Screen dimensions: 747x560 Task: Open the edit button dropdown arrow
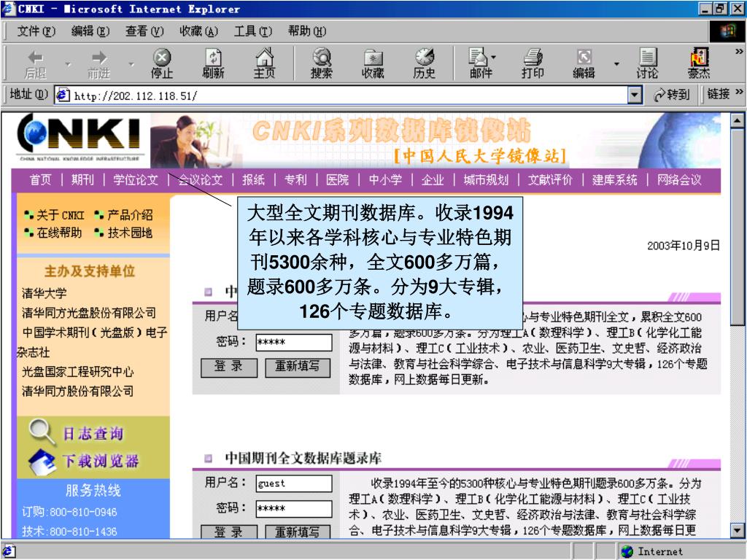[616, 64]
